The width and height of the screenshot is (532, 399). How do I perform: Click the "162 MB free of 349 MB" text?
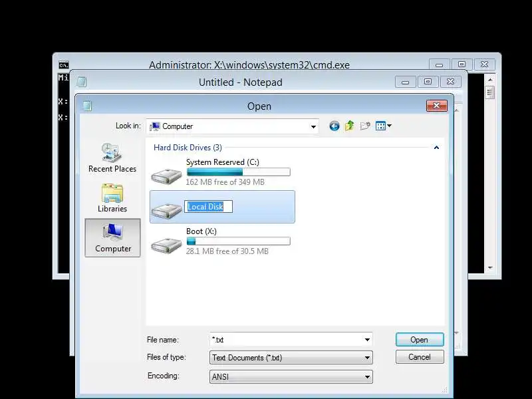tap(225, 182)
